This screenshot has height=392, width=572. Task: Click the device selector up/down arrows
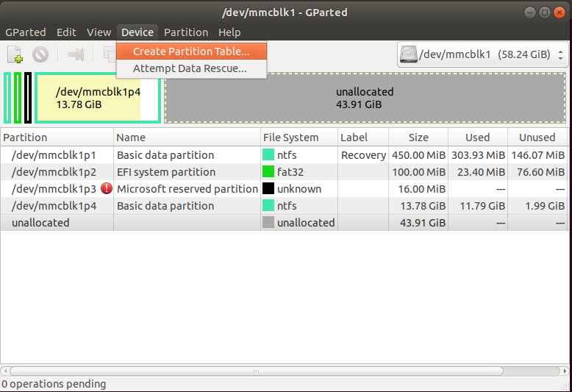[560, 55]
